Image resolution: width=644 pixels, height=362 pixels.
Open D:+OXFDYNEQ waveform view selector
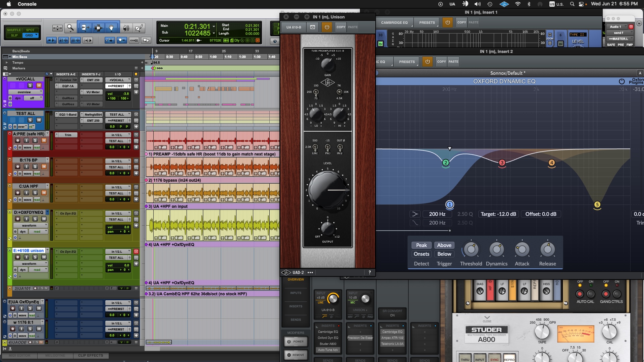point(31,226)
